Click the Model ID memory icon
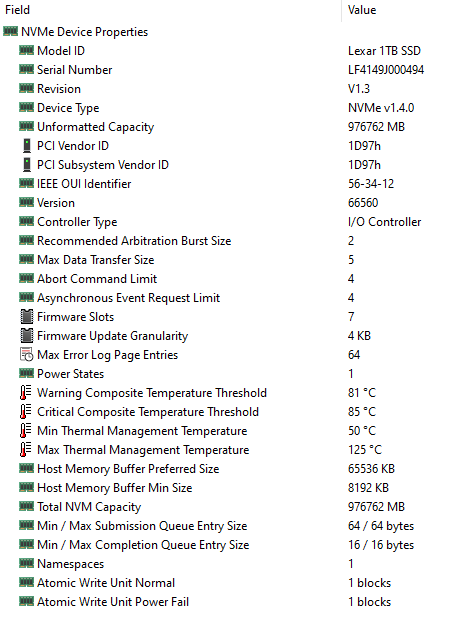This screenshot has height=619, width=454. click(x=26, y=50)
